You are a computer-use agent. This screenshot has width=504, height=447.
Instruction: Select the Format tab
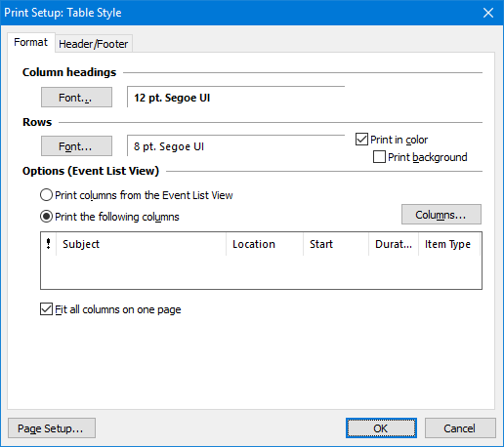(31, 42)
